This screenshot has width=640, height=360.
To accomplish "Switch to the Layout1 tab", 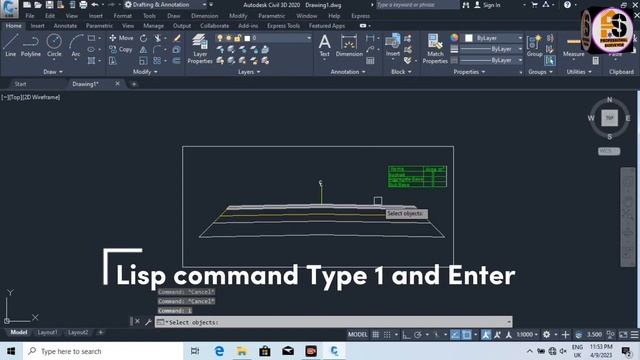I will pos(47,333).
